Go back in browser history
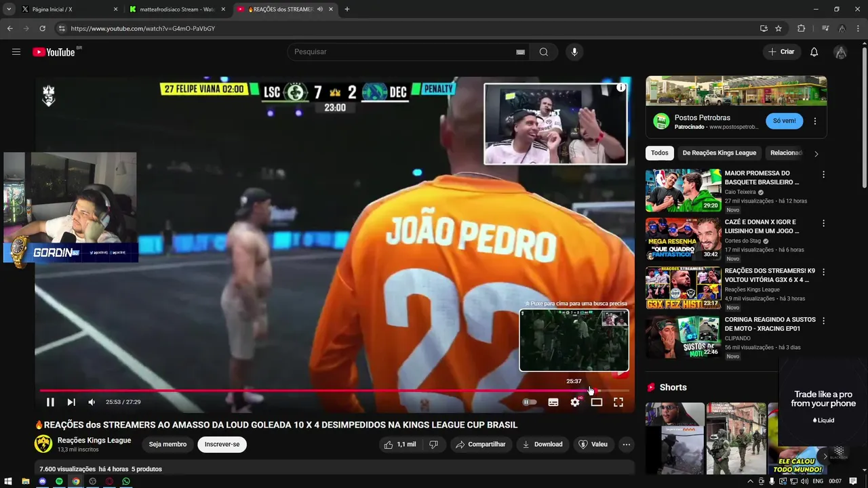This screenshot has width=868, height=488. coord(10,28)
